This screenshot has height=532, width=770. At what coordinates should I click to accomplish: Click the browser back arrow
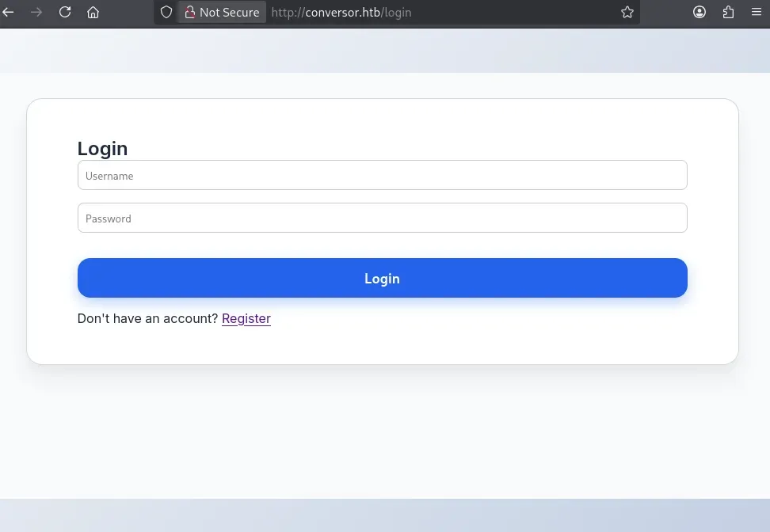point(9,12)
